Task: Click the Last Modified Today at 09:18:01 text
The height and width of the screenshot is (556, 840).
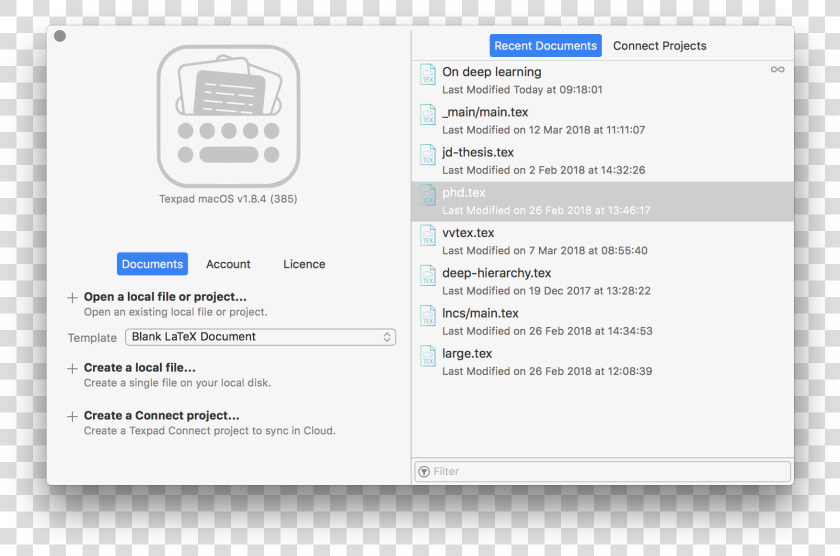Action: [522, 89]
